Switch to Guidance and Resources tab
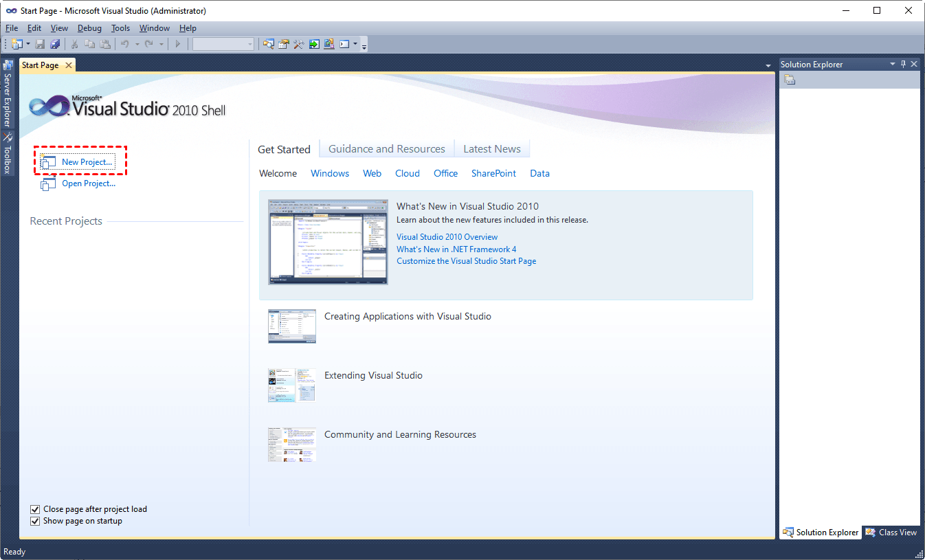 point(387,149)
